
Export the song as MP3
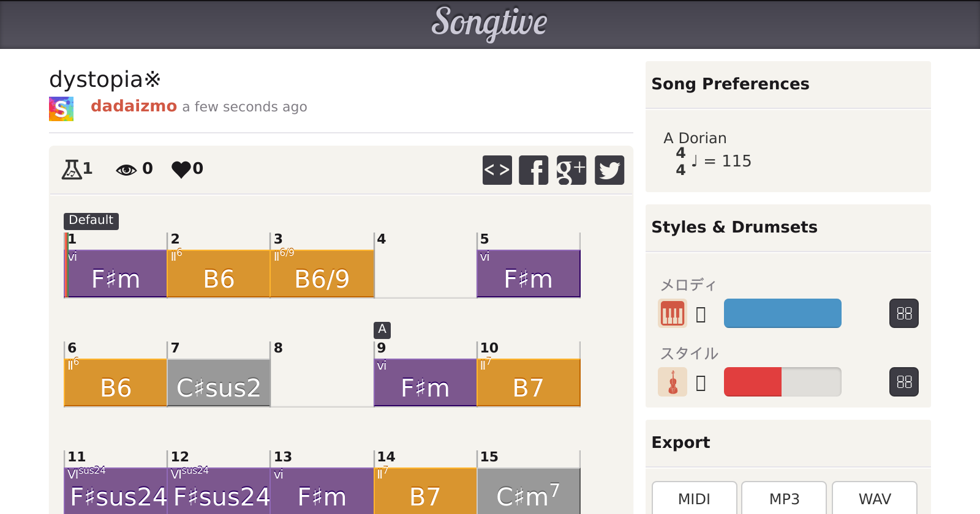click(784, 499)
